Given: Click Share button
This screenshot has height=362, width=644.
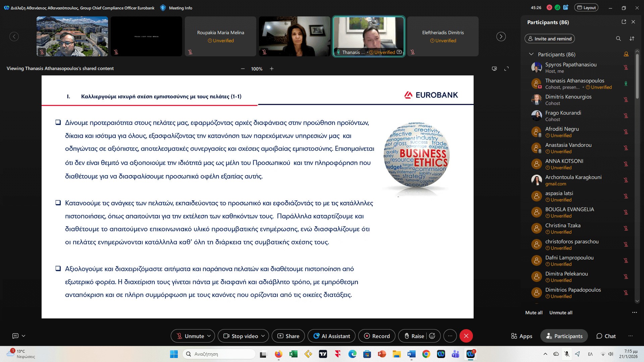Looking at the screenshot, I should coord(288,336).
